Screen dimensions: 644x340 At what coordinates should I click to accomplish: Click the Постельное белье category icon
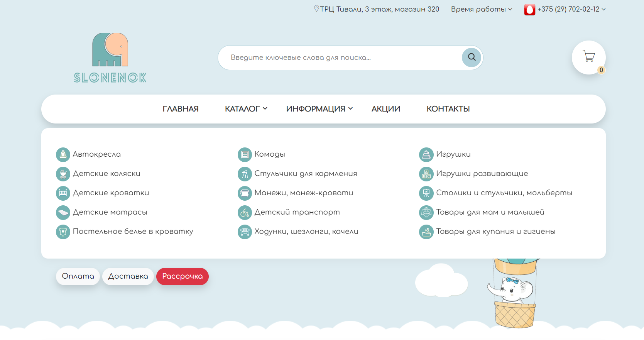[x=63, y=232]
